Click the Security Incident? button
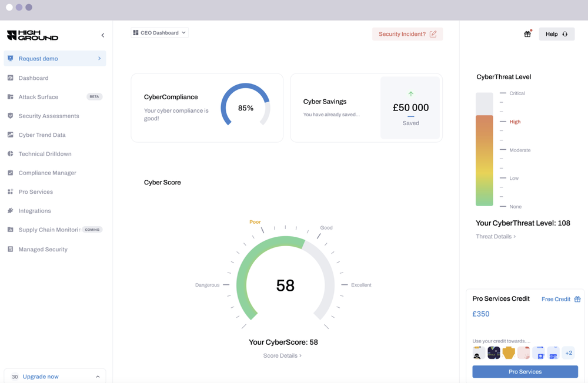This screenshot has width=588, height=383. [407, 34]
